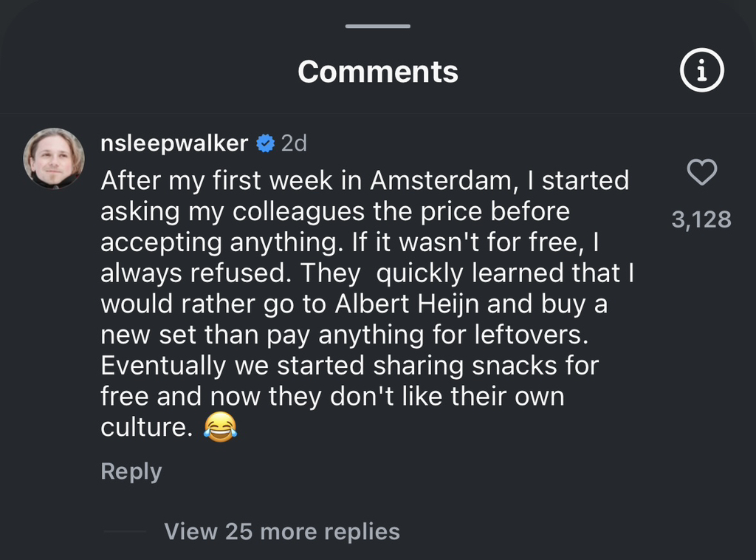756x560 pixels.
Task: Tap the 'Eventually we started sharing snacks' line
Action: coord(348,366)
